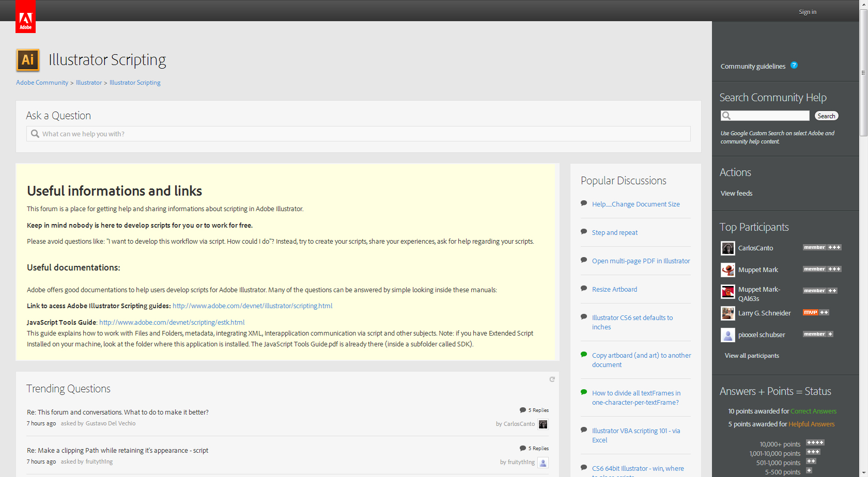This screenshot has height=477, width=868.
Task: Open the JavaScript Tools Guide estk.html link
Action: coord(172,322)
